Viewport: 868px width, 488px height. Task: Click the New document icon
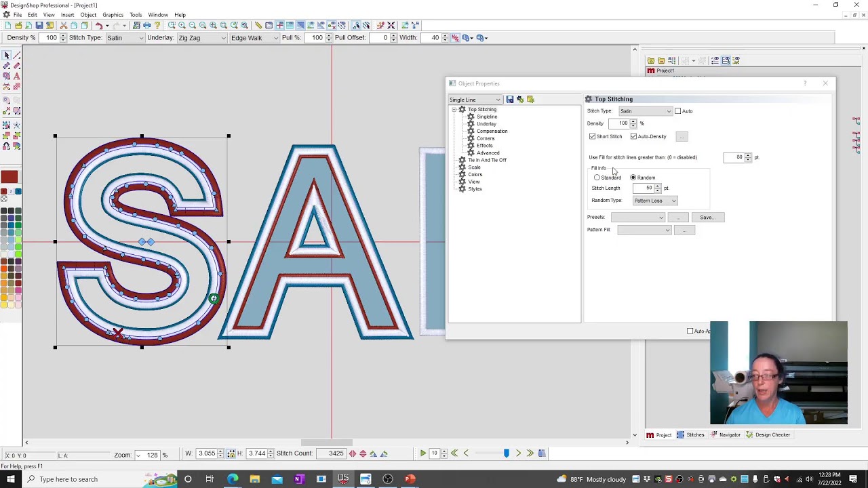click(8, 25)
